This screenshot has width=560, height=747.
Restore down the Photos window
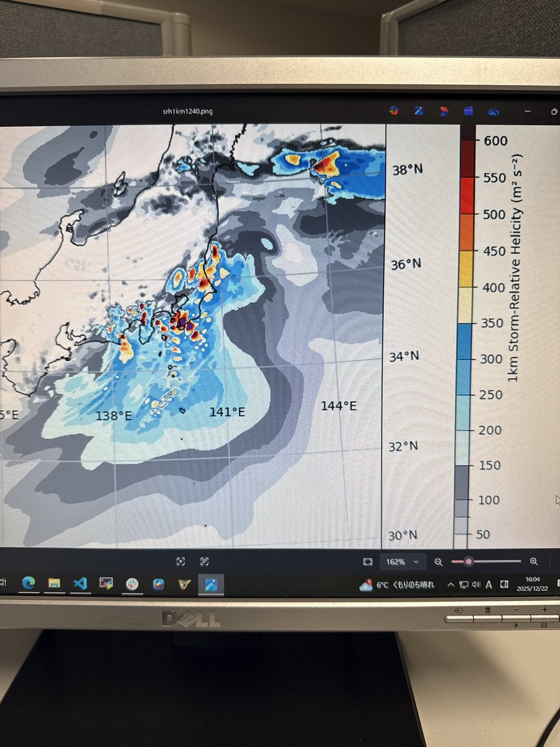[554, 112]
